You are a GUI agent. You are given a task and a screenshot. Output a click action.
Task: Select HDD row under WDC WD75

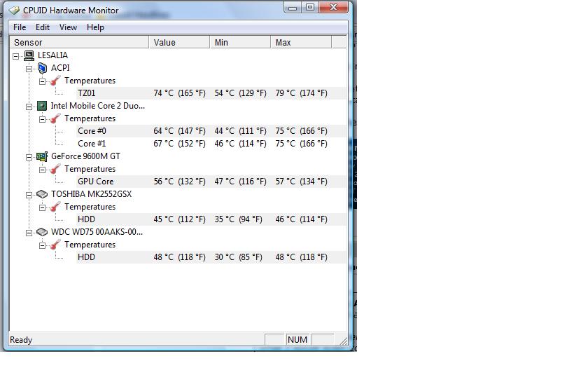click(x=211, y=257)
